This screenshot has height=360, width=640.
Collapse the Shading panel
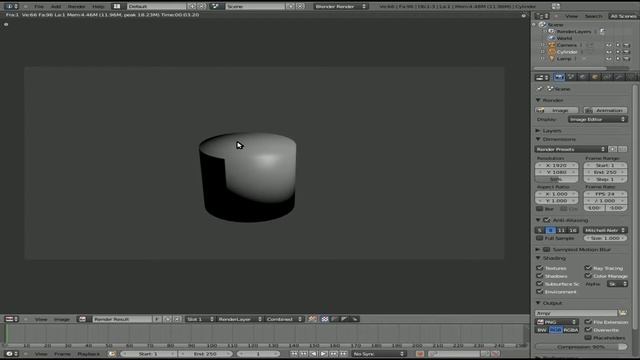538,258
